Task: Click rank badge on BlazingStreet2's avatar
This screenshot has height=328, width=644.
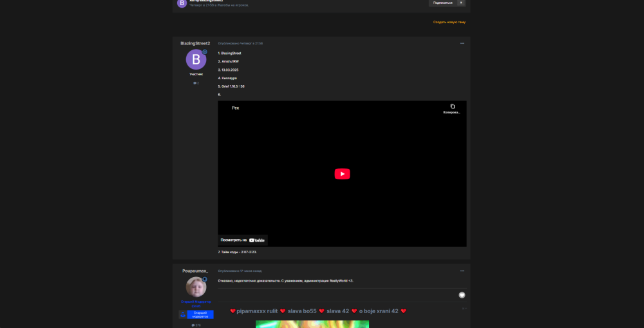Action: coord(205,52)
